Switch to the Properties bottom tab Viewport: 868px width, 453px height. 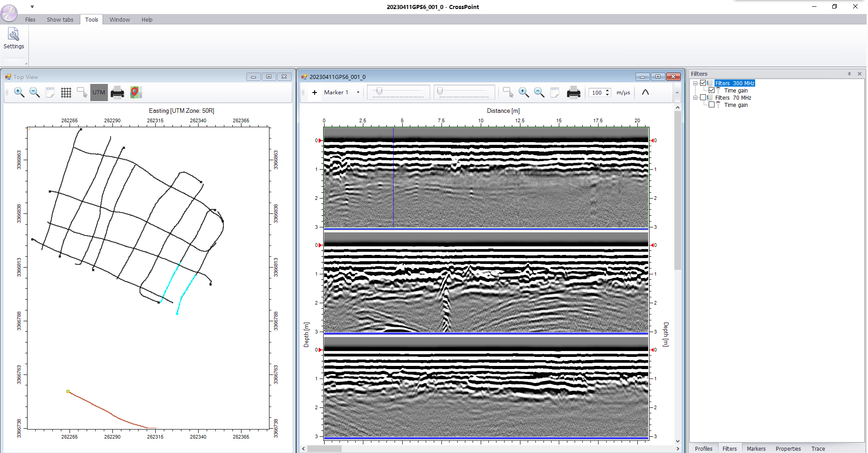788,448
